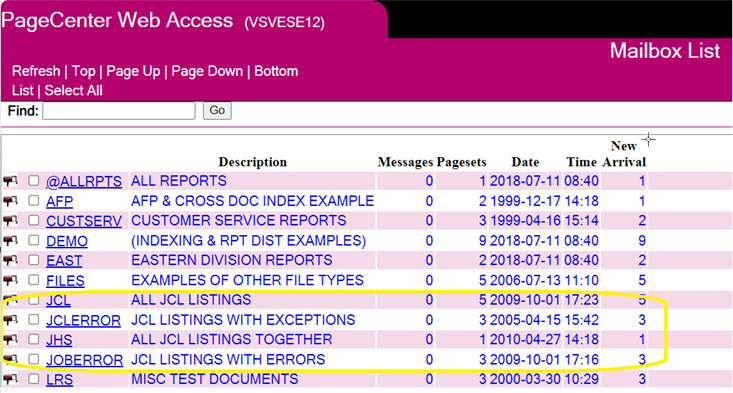Jump to Top of the list
This screenshot has height=393, width=733.
[84, 71]
